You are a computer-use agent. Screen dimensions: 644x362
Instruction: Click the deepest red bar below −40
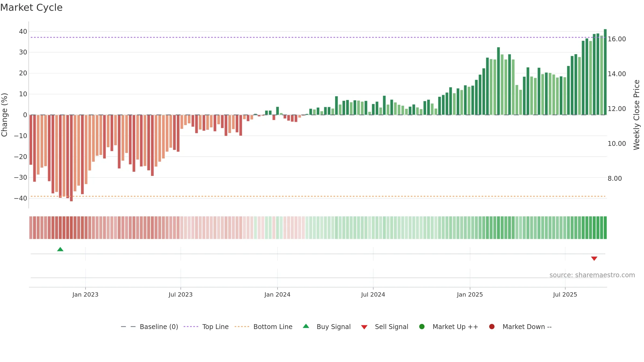71,158
